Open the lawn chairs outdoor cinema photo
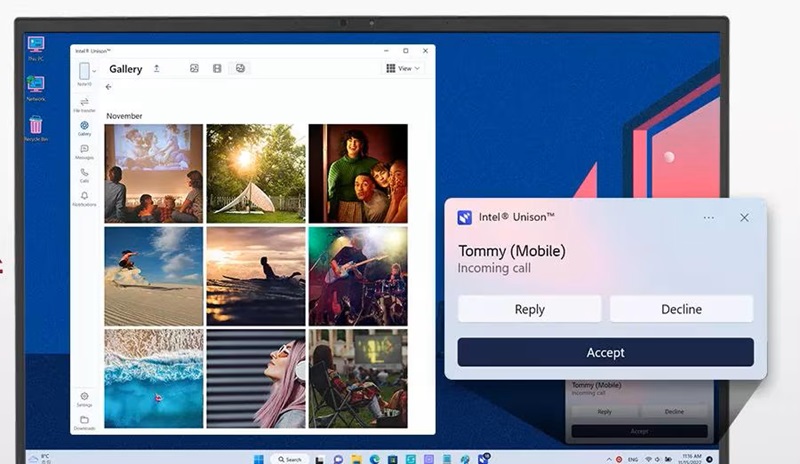The image size is (800, 464). coord(358,378)
